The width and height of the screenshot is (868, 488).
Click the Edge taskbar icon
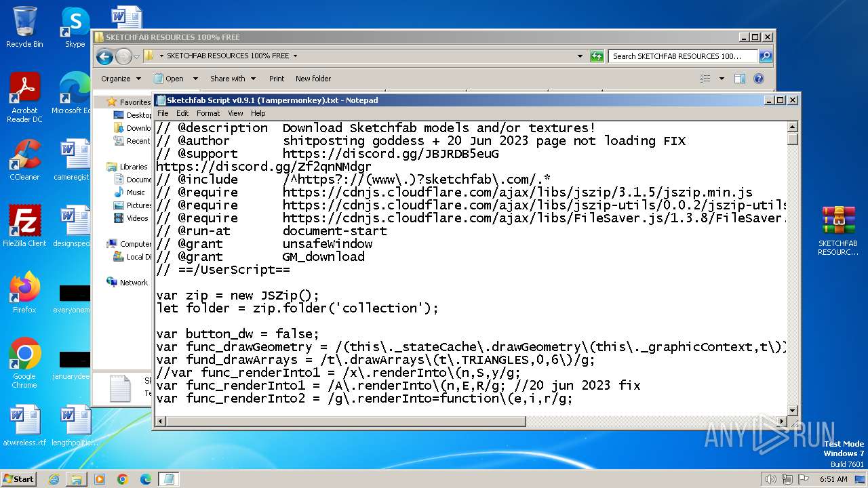pos(145,479)
